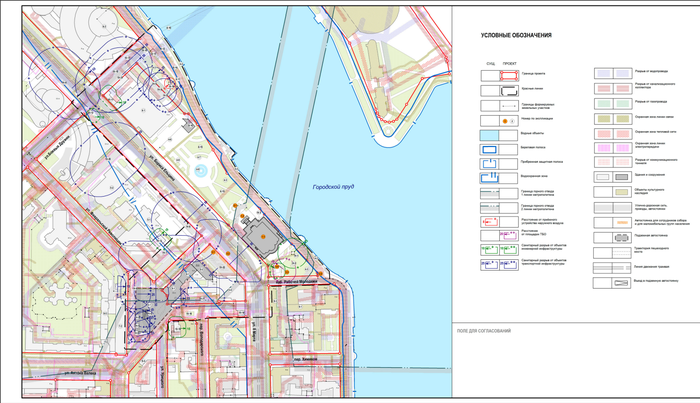Viewport: 700px width, 403px height.
Task: Click the 'Условные обозначения' legend heading
Action: (x=516, y=36)
